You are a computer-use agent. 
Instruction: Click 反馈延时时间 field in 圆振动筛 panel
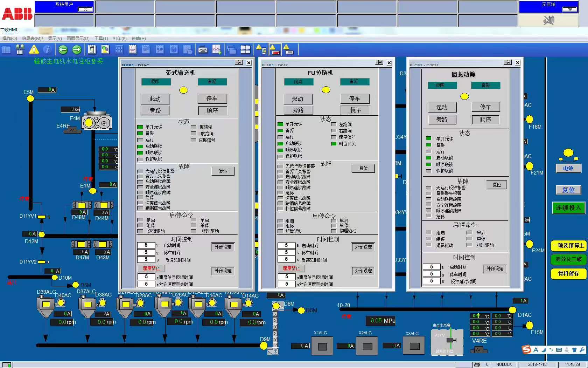pos(432,281)
